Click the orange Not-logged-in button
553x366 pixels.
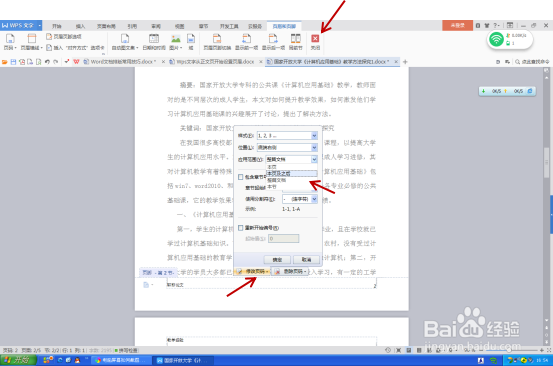(x=457, y=25)
